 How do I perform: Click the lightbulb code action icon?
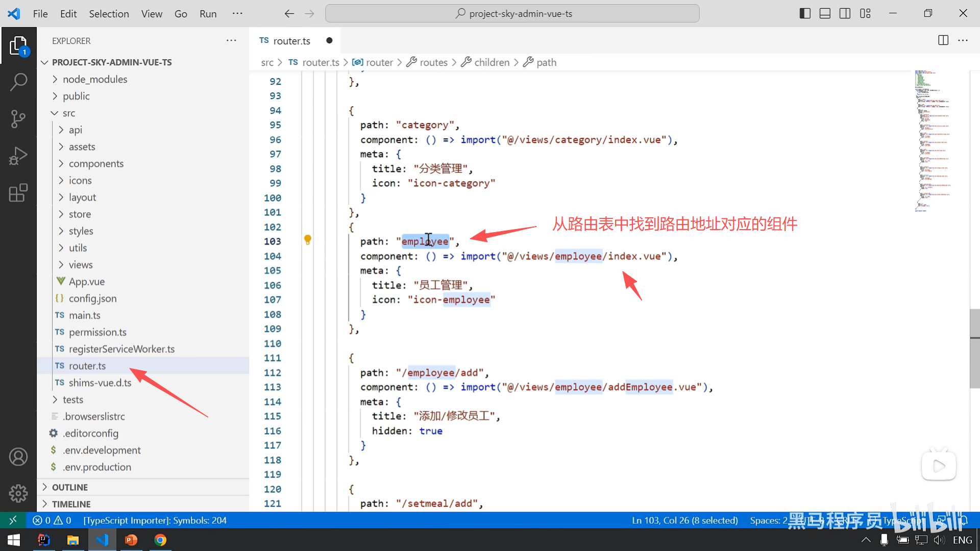[x=308, y=239]
